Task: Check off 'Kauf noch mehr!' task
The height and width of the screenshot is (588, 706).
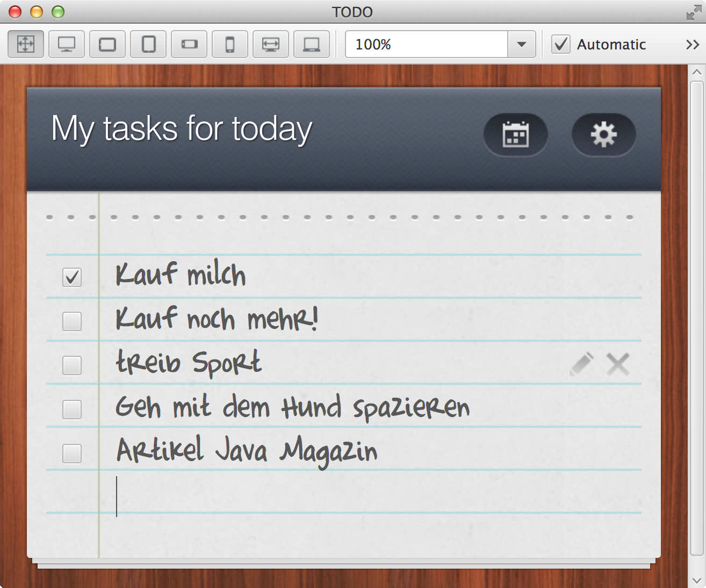Action: click(72, 321)
